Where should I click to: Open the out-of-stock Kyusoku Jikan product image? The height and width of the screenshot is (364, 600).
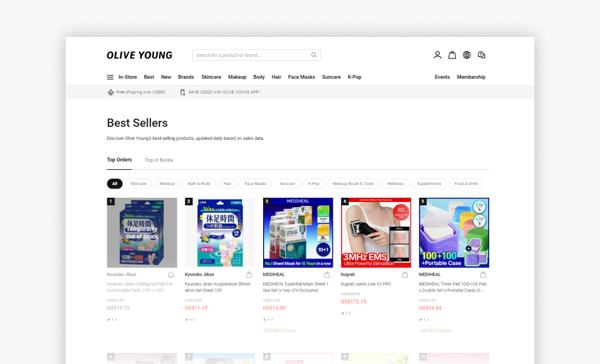[x=142, y=232]
